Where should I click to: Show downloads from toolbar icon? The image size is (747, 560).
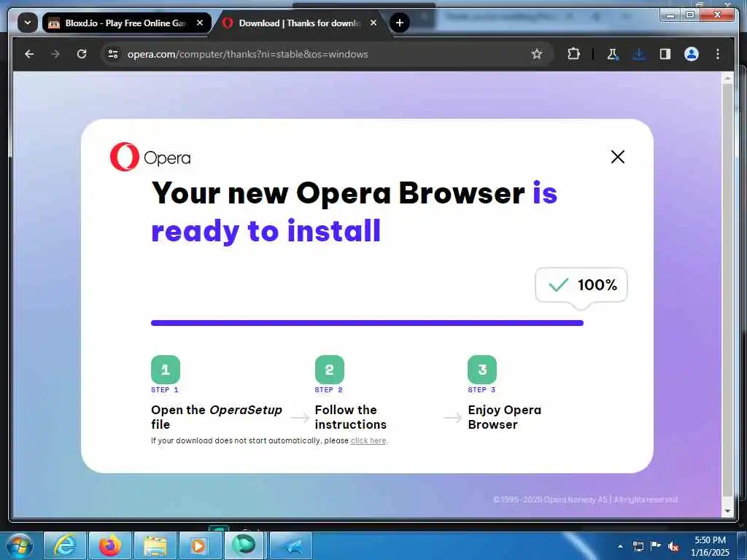(x=639, y=54)
